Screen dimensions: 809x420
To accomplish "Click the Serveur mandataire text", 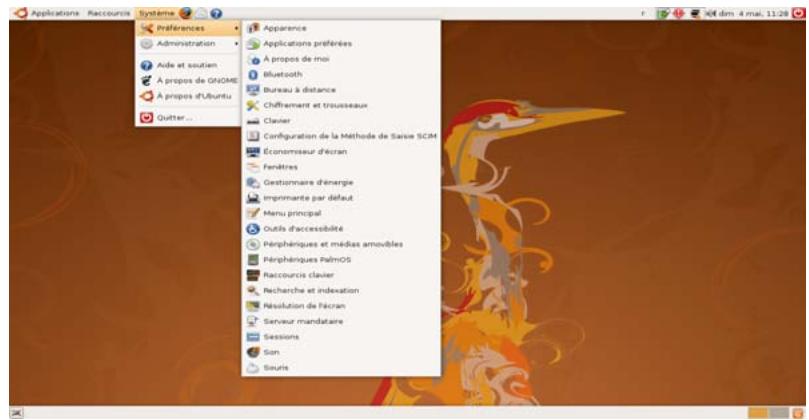I will [x=303, y=321].
